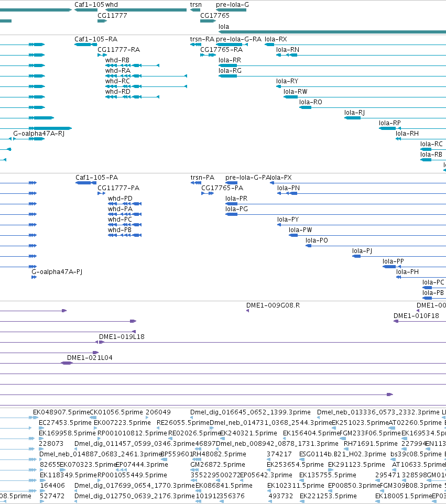The image size is (446, 504).
Task: Select the RH71691.5prime EST label
Action: click(x=371, y=444)
